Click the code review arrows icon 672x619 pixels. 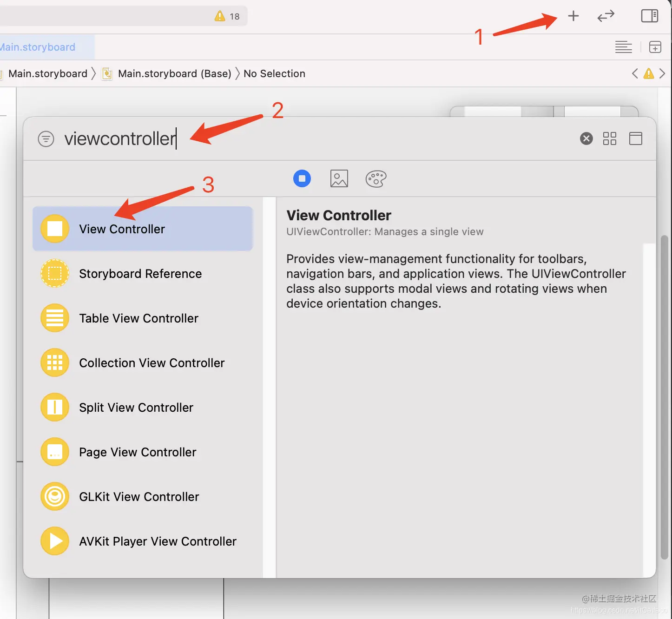606,16
